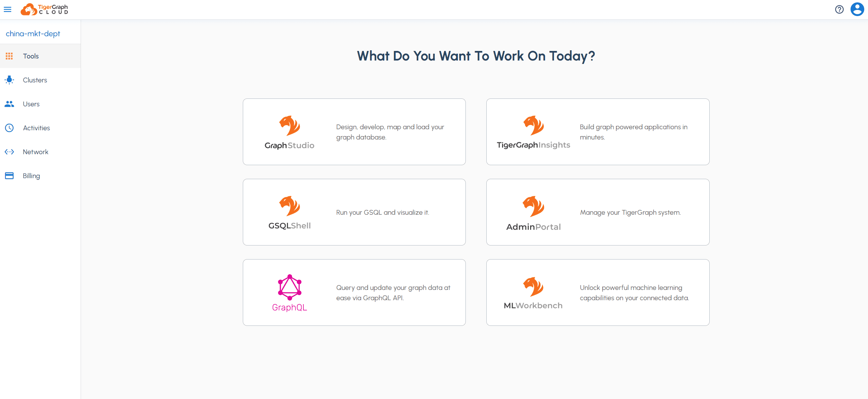868x399 pixels.
Task: Click the Network arrows icon
Action: [x=9, y=152]
